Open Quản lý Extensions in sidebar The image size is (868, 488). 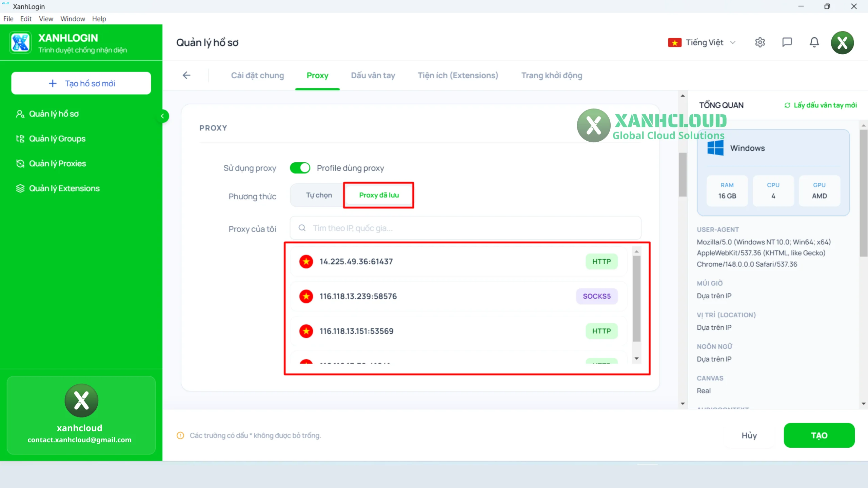64,188
